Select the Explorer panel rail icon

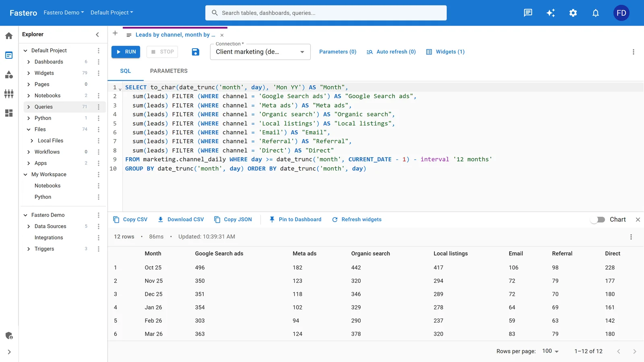[x=9, y=55]
